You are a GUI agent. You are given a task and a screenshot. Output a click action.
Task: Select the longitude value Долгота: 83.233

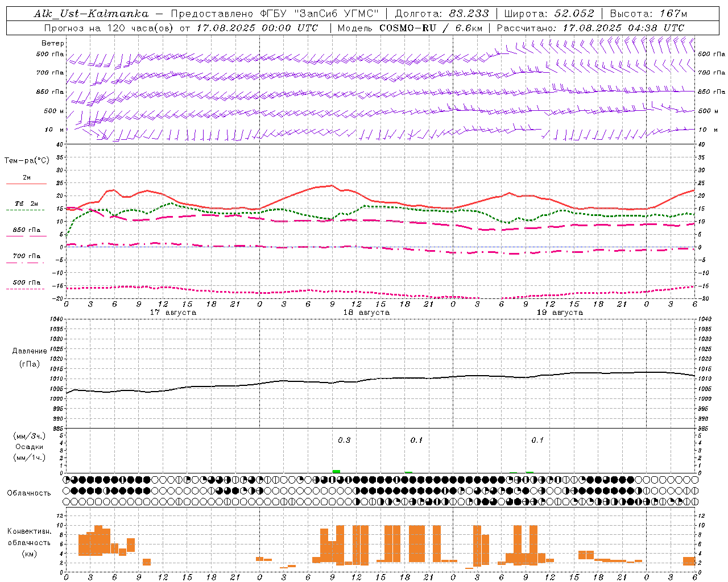point(442,14)
